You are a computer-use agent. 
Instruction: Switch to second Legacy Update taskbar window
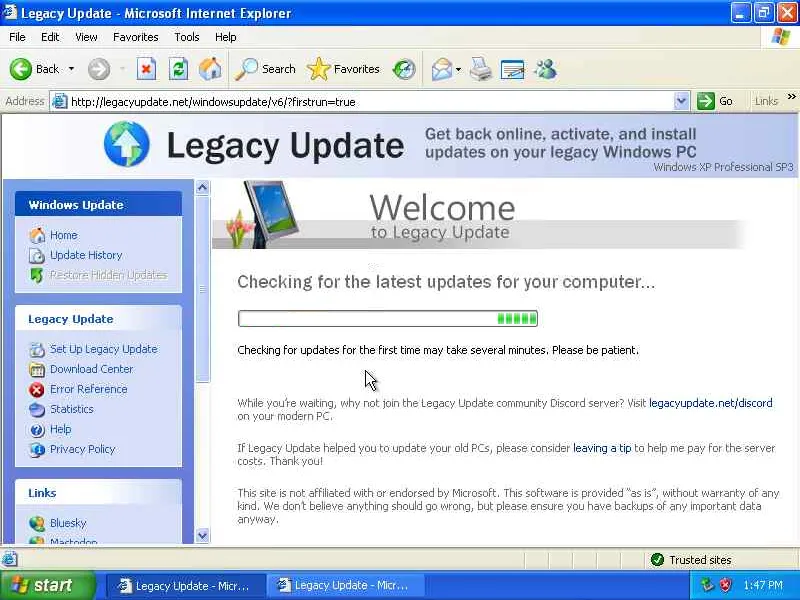point(345,586)
